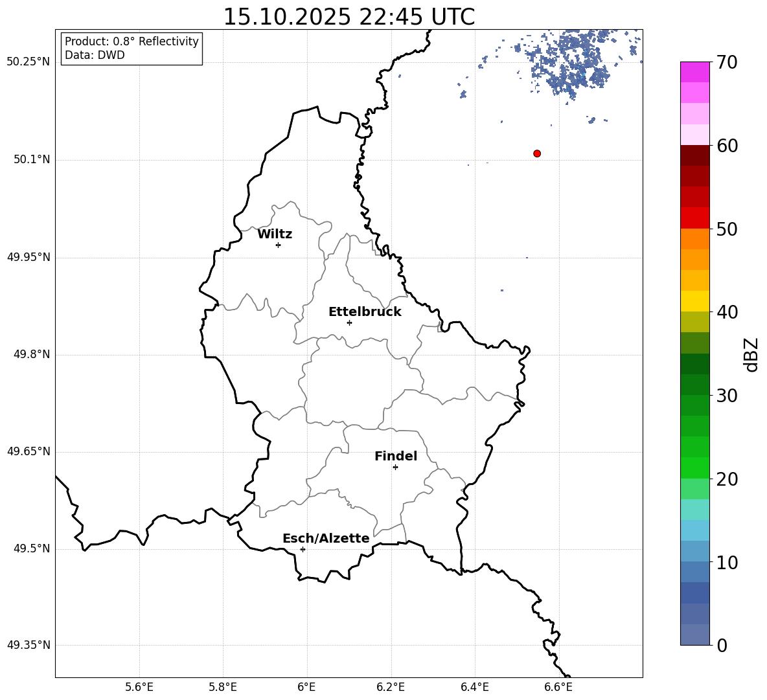Viewport: 767px width, 700px height.
Task: Click the light blue swatch just above 10 dBZ
Action: click(694, 552)
